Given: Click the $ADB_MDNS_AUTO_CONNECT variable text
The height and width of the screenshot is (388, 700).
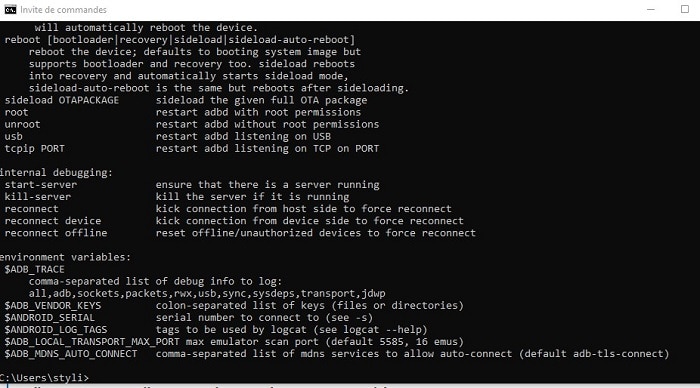Looking at the screenshot, I should 71,354.
